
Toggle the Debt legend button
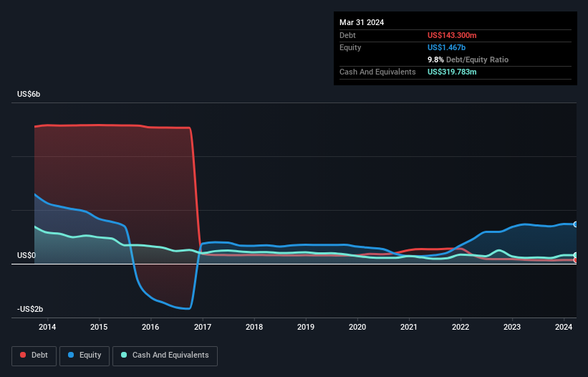[34, 355]
